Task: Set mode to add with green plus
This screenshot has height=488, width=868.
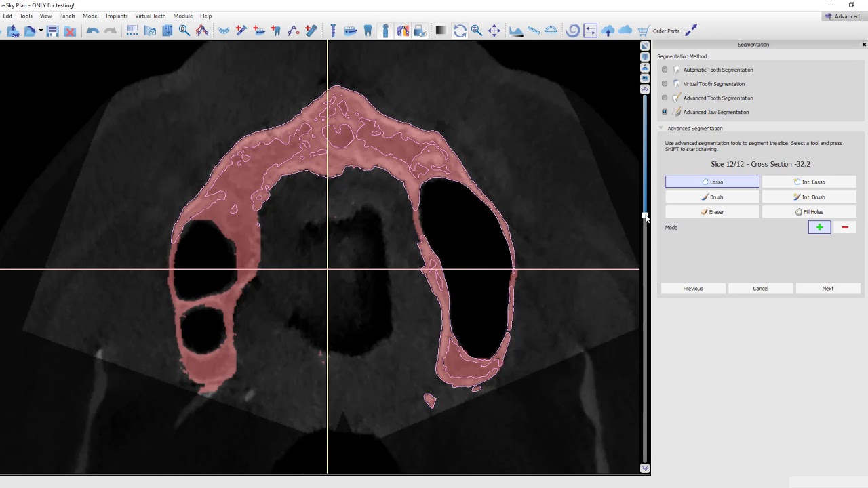Action: tap(819, 228)
